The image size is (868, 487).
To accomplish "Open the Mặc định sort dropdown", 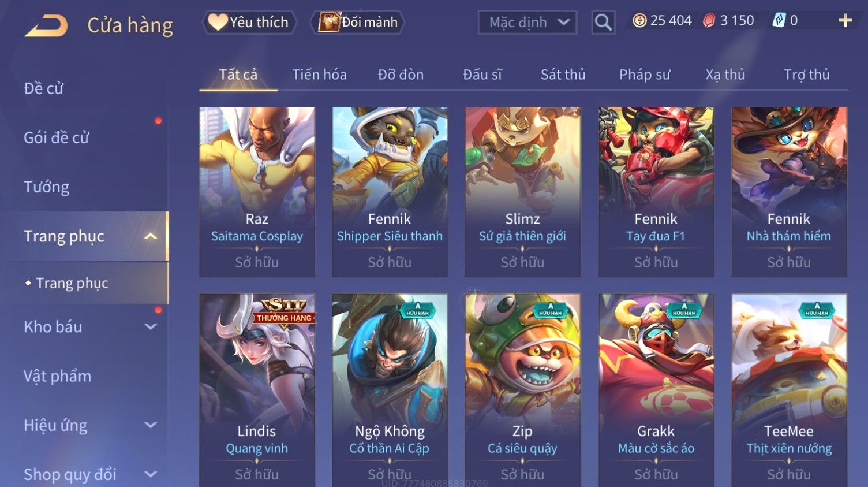I will pyautogui.click(x=527, y=23).
